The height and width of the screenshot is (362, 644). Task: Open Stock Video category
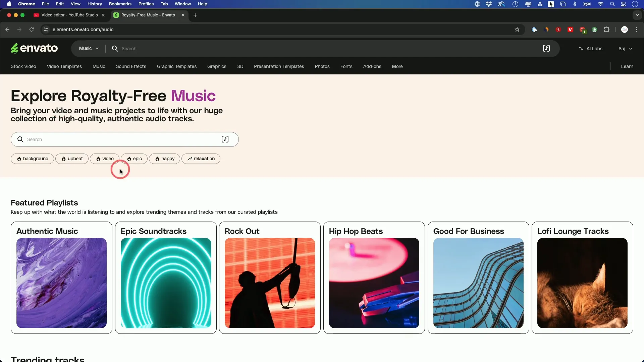(x=23, y=66)
